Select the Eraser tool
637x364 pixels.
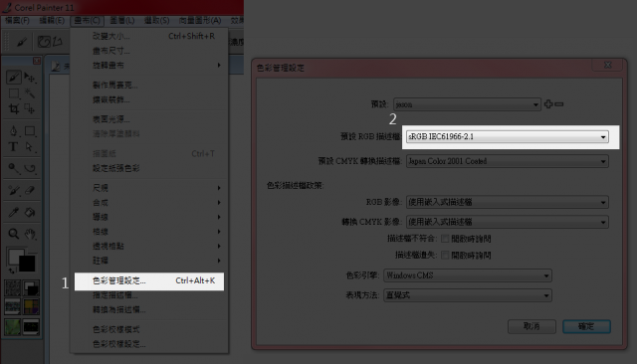point(30,190)
